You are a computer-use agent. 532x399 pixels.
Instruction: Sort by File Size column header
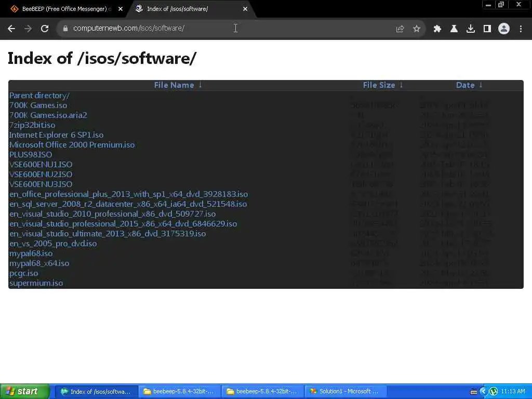(379, 85)
